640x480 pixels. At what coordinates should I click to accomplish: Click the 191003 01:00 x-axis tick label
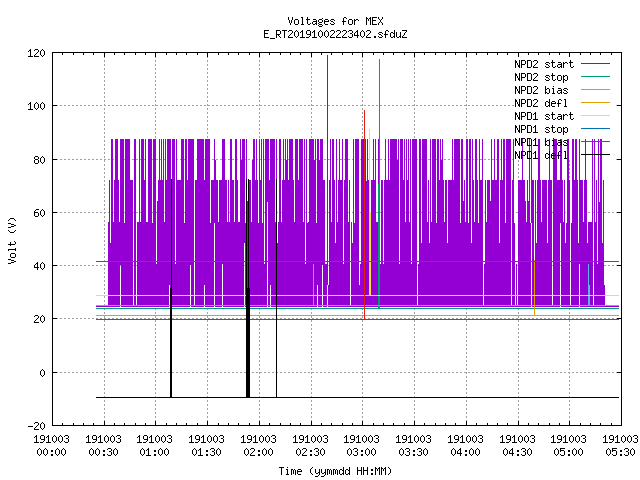click(154, 446)
